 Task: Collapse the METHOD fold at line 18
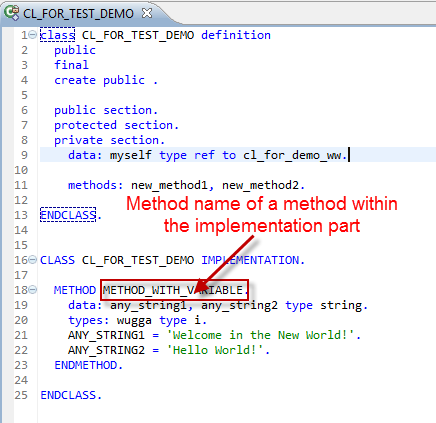(32, 289)
